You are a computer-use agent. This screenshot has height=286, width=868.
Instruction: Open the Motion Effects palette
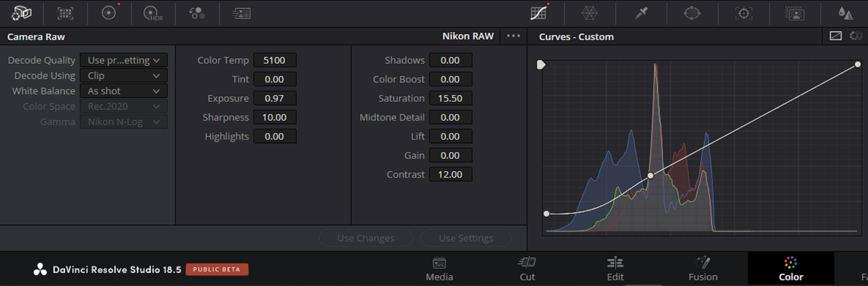coord(241,13)
